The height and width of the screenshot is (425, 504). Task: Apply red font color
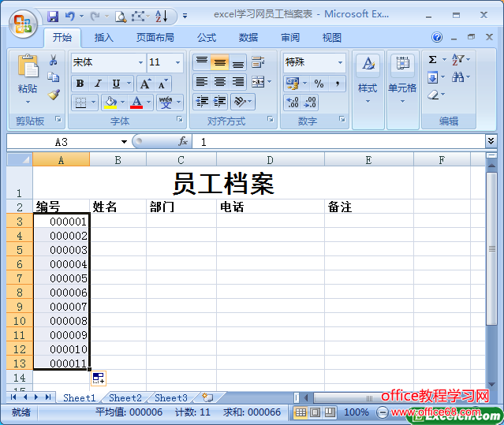point(136,103)
